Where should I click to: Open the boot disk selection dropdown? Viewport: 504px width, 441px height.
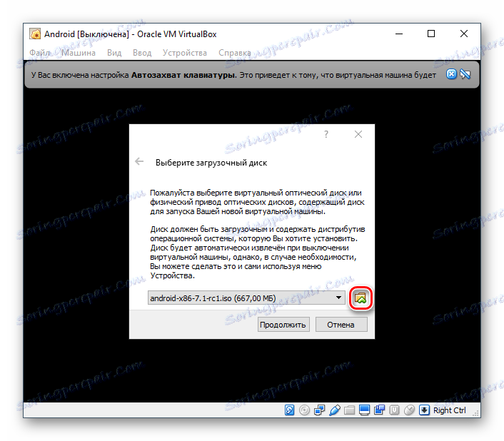(246, 298)
